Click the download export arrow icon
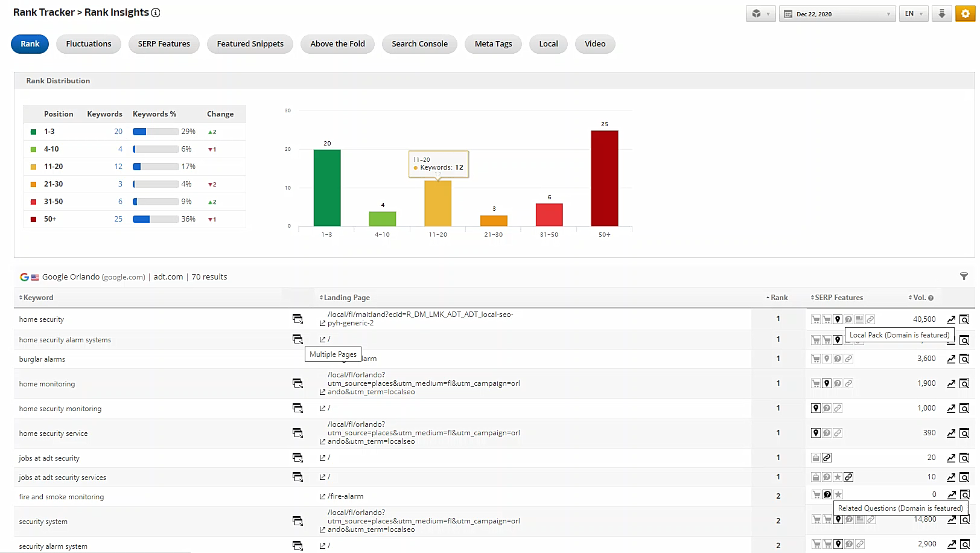980x553 pixels. click(x=941, y=14)
